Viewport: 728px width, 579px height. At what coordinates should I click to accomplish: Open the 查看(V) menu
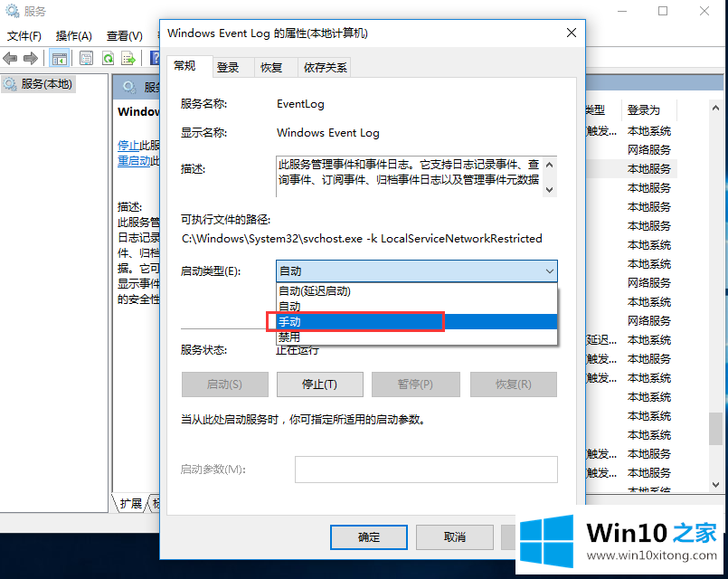pos(124,36)
